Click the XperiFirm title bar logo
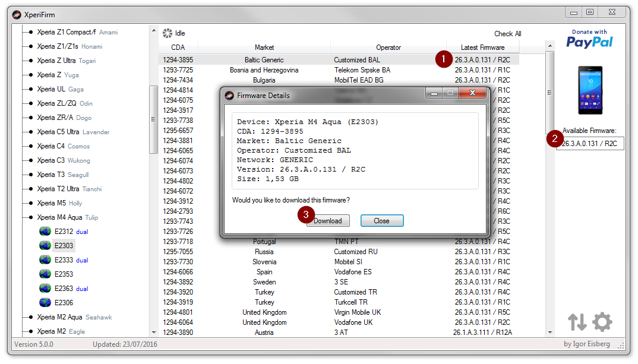 (x=17, y=15)
